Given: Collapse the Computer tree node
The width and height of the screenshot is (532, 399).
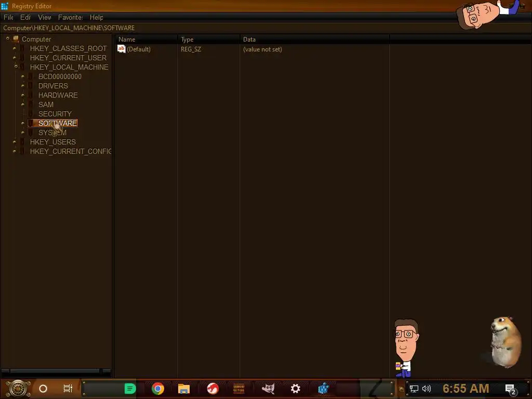Looking at the screenshot, I should click(7, 38).
